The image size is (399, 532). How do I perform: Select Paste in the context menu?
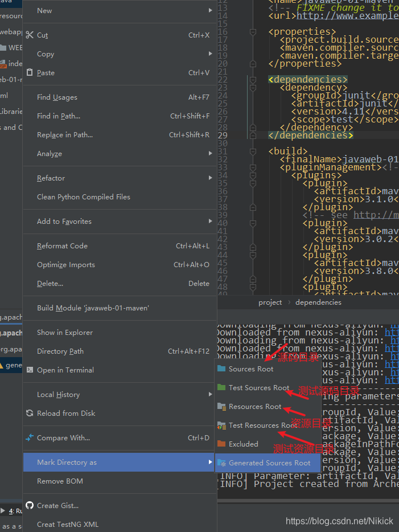click(x=120, y=72)
